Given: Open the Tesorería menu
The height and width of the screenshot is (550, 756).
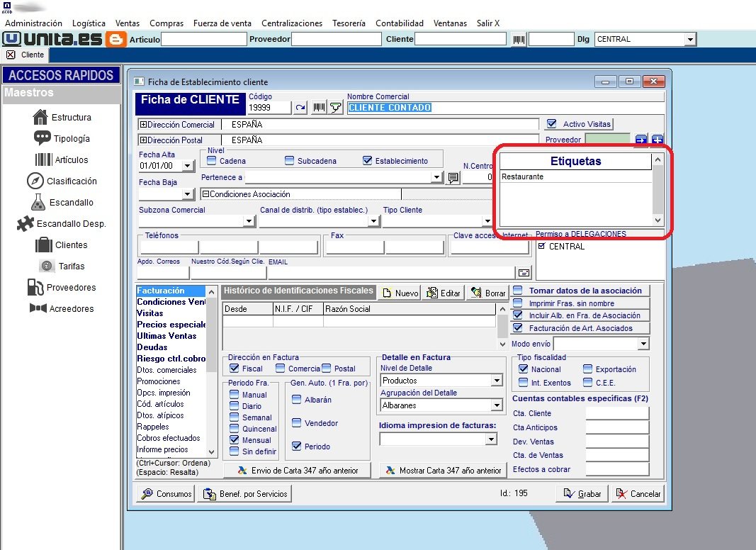Looking at the screenshot, I should (x=349, y=23).
